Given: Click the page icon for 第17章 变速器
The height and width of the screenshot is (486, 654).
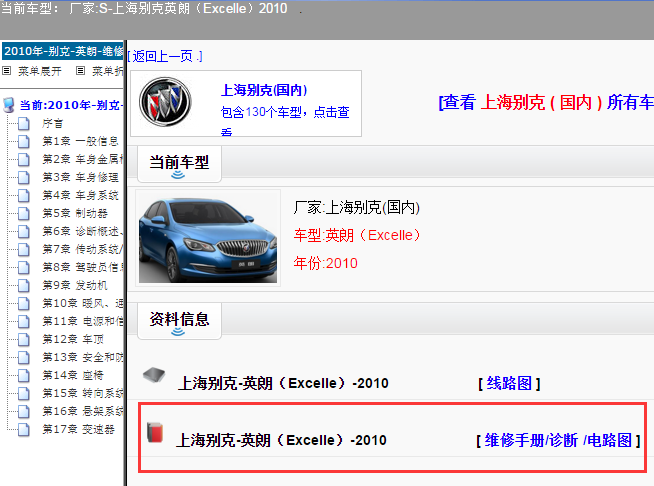Looking at the screenshot, I should (x=24, y=429).
